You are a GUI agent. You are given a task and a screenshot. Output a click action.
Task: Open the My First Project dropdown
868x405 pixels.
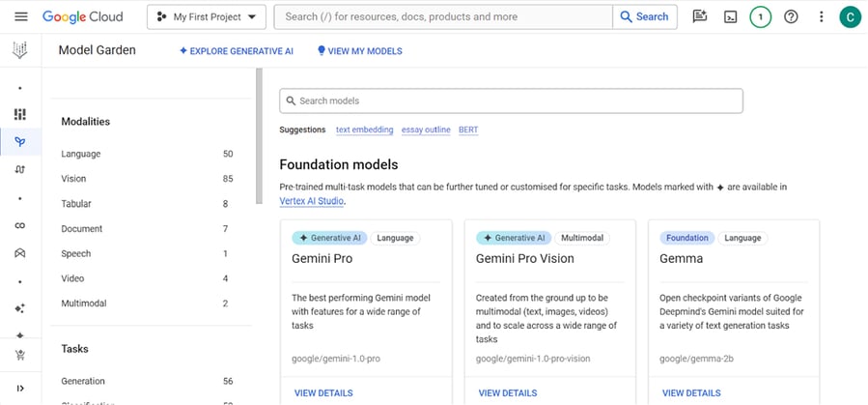207,16
